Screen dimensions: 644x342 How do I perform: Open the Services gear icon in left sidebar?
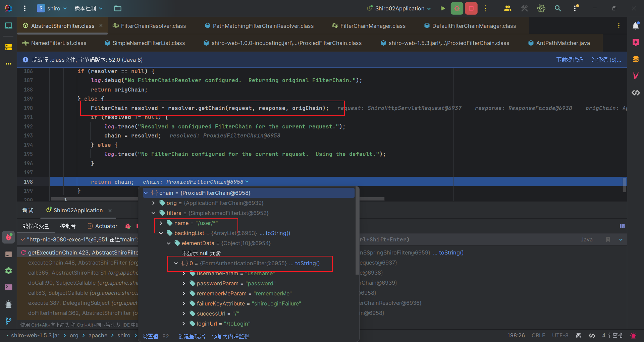[8, 271]
